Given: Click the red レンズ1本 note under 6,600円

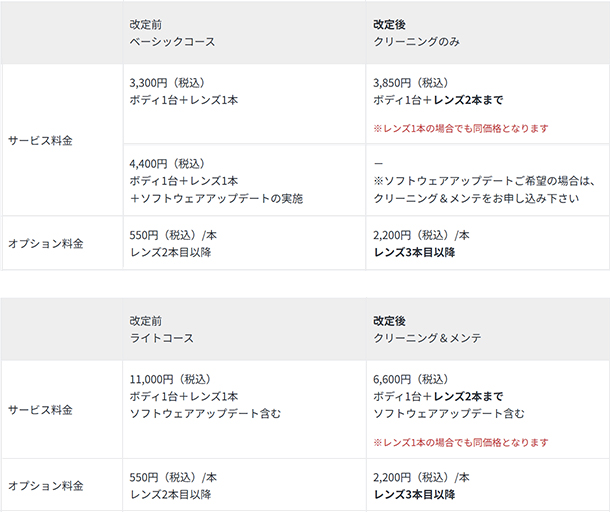Looking at the screenshot, I should point(460,442).
